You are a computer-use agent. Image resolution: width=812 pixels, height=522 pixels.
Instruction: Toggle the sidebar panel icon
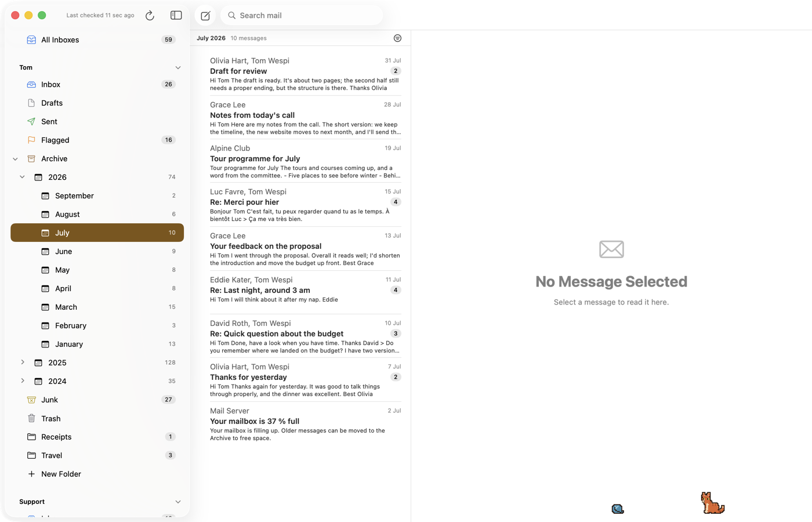[x=176, y=16]
